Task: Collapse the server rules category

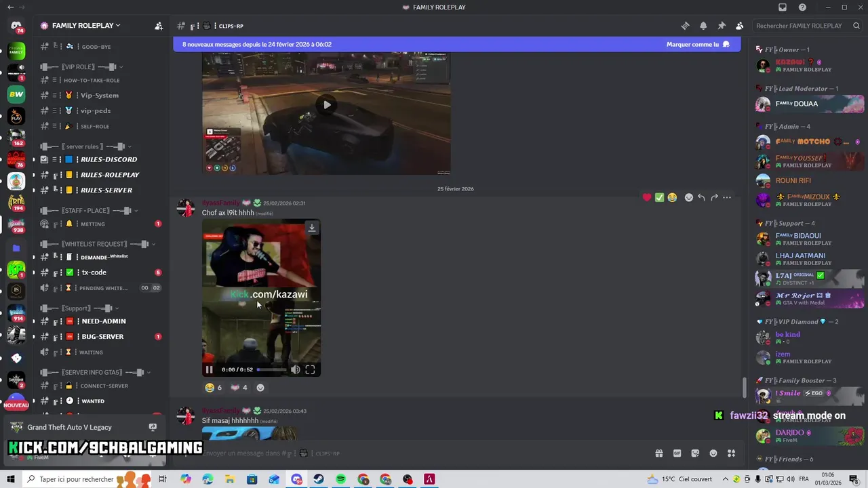Action: [x=85, y=146]
